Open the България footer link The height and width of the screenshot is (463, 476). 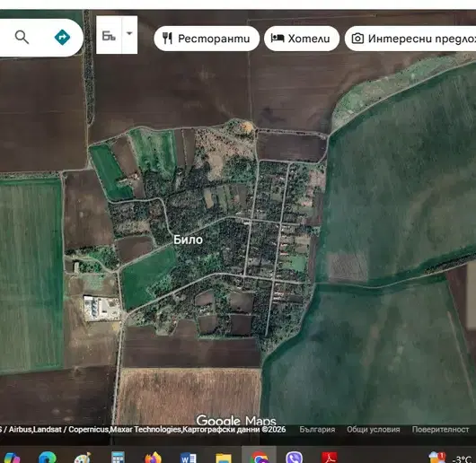click(x=317, y=429)
